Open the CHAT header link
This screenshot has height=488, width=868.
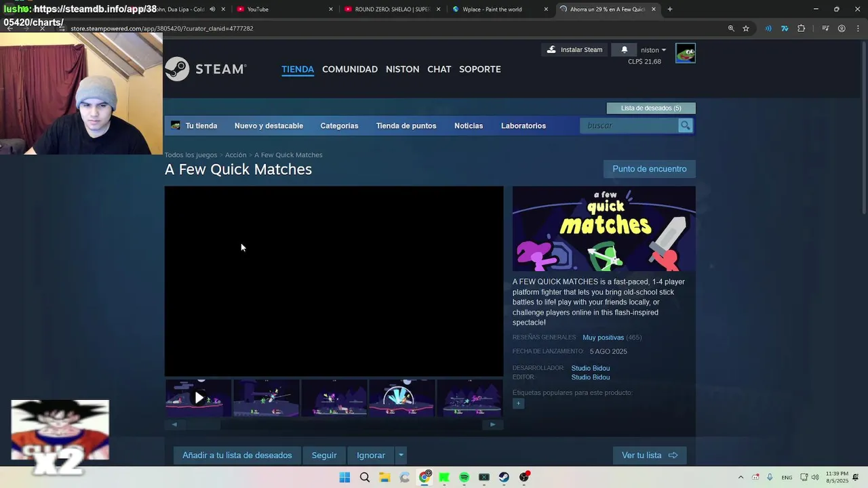(439, 69)
